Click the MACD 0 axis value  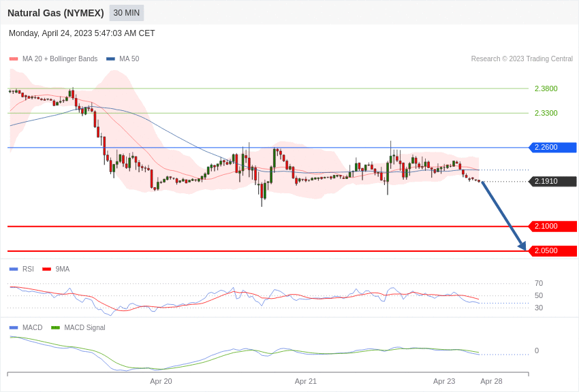[x=537, y=350]
